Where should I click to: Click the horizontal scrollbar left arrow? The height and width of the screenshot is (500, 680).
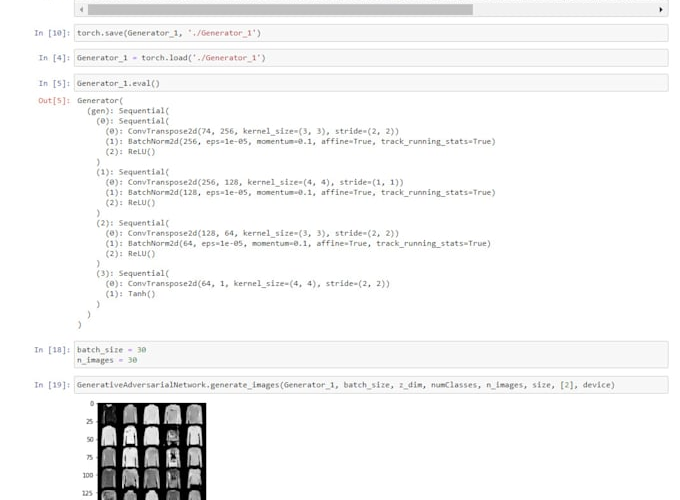pyautogui.click(x=81, y=9)
